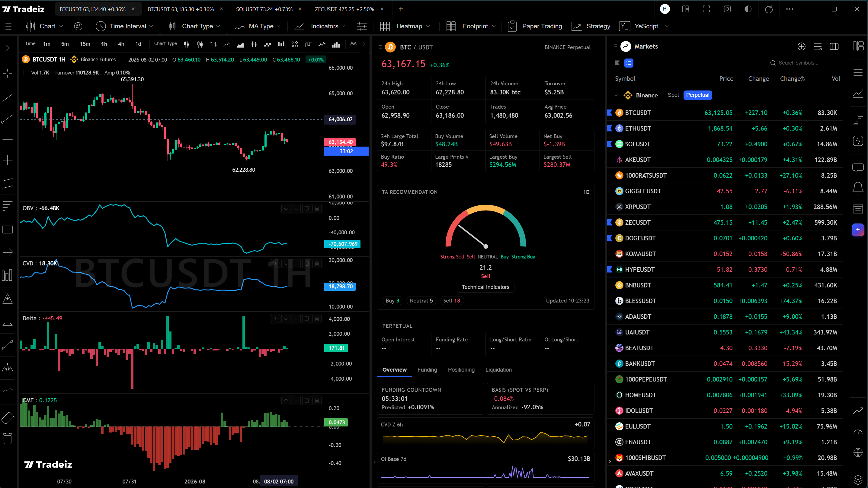Select the 15m time interval
Viewport: 868px width, 488px height.
click(85, 44)
